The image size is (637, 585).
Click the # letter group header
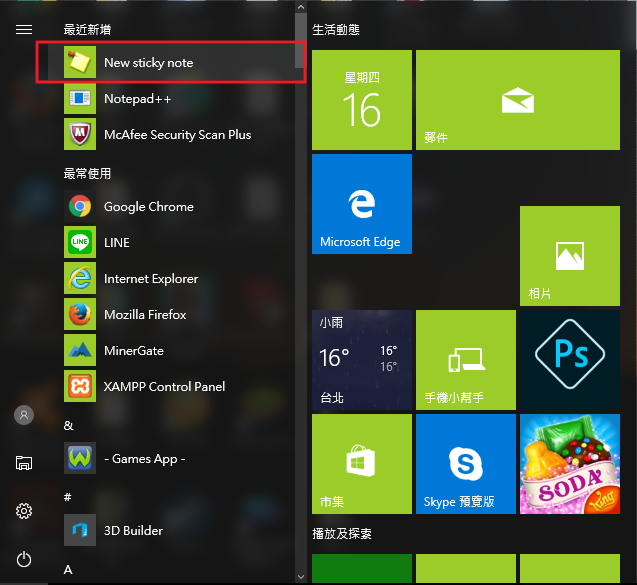tap(68, 497)
